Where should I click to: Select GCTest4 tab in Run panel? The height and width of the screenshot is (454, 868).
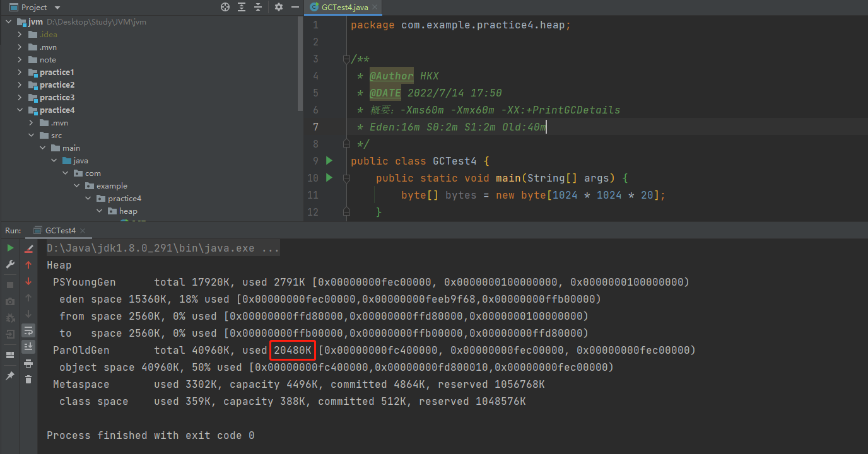click(61, 231)
